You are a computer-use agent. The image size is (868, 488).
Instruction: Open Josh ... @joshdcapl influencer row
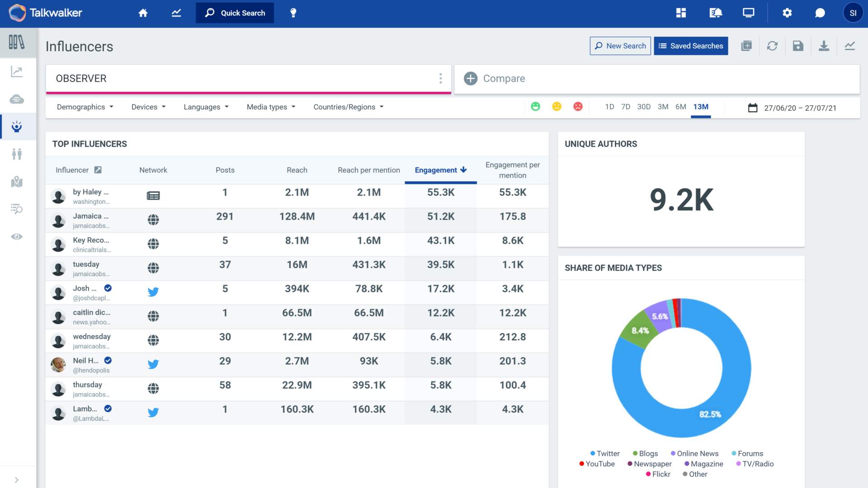click(x=297, y=292)
